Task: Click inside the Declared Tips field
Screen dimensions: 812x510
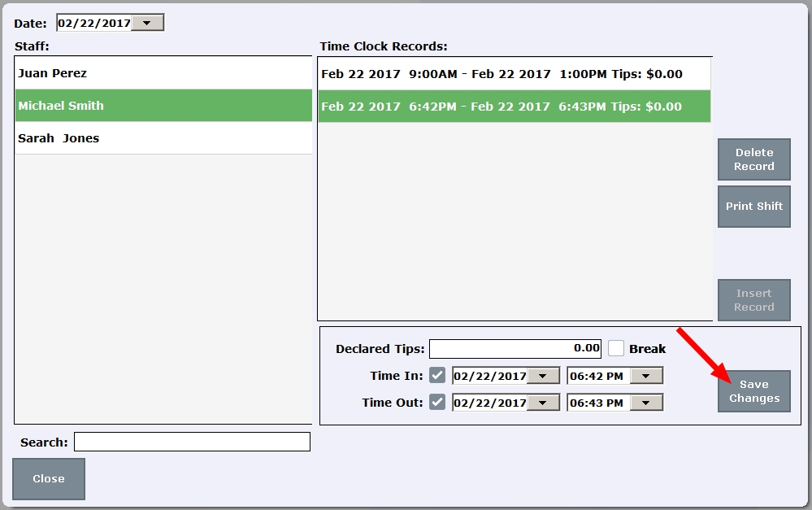Action: pyautogui.click(x=515, y=348)
